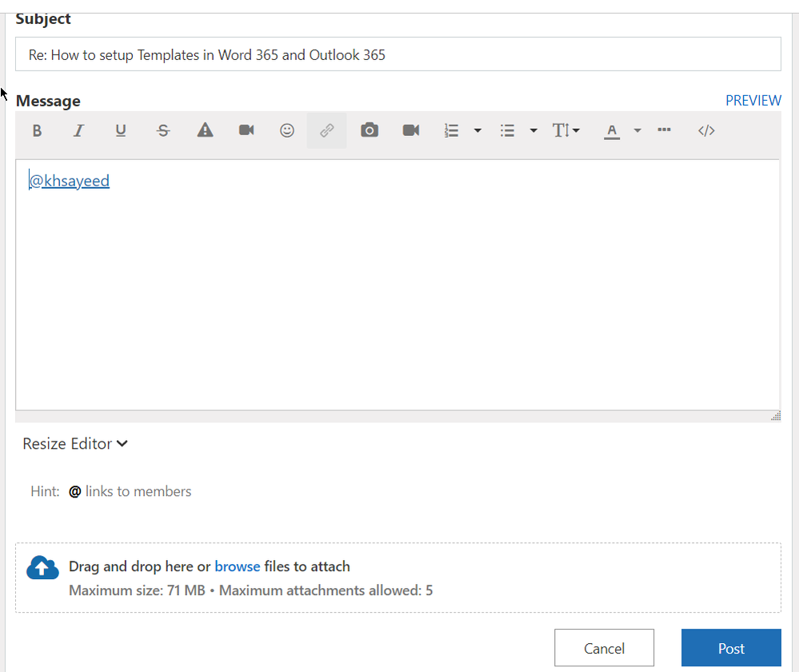Toggle bold formatting
The image size is (799, 672).
pos(37,130)
